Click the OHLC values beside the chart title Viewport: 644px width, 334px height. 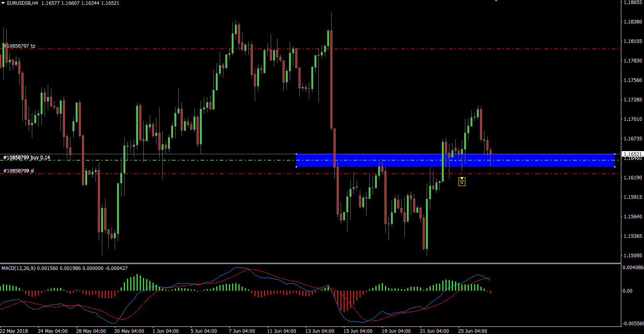(x=80, y=3)
